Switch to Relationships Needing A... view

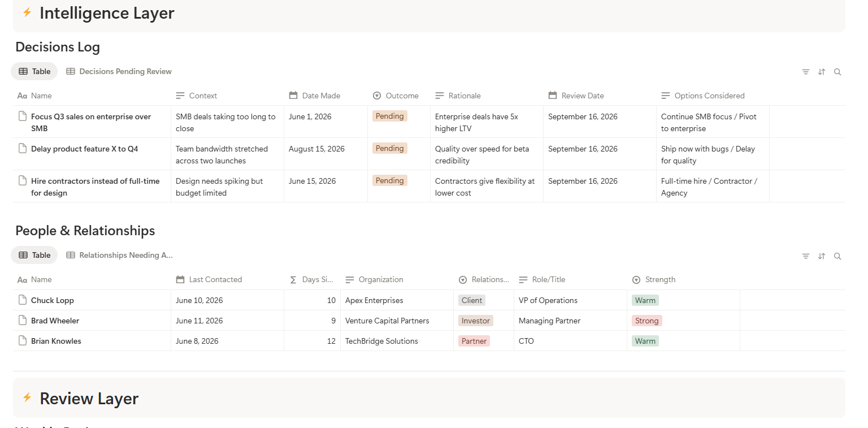click(x=119, y=255)
